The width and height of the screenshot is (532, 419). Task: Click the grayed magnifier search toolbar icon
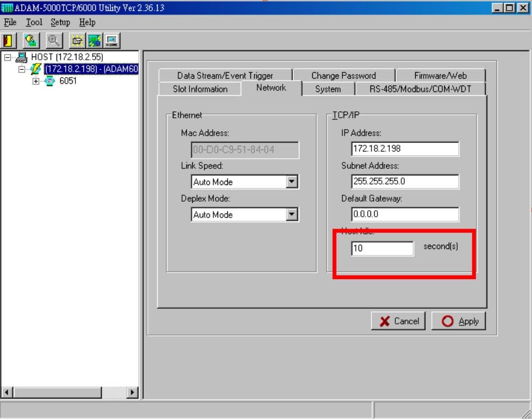(x=54, y=41)
